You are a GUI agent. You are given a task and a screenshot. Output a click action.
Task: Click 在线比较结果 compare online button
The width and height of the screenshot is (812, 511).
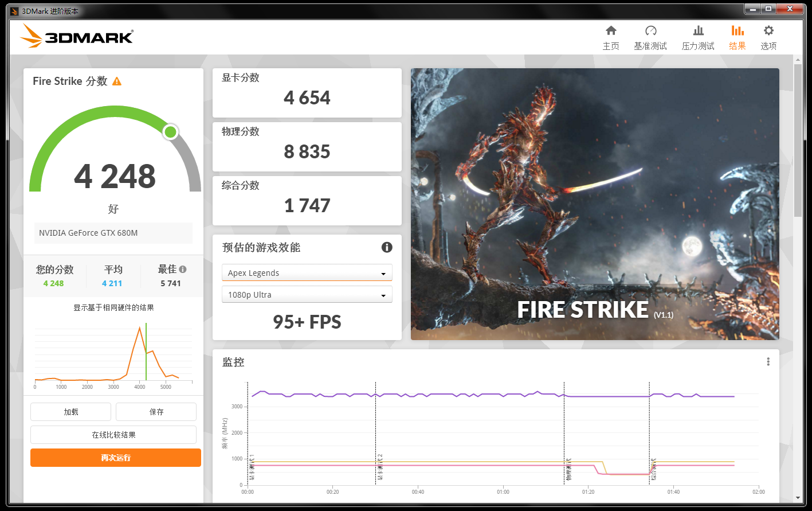113,435
